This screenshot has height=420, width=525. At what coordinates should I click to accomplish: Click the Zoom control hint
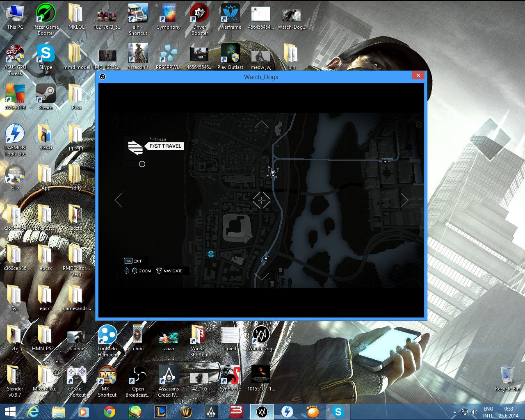(138, 271)
